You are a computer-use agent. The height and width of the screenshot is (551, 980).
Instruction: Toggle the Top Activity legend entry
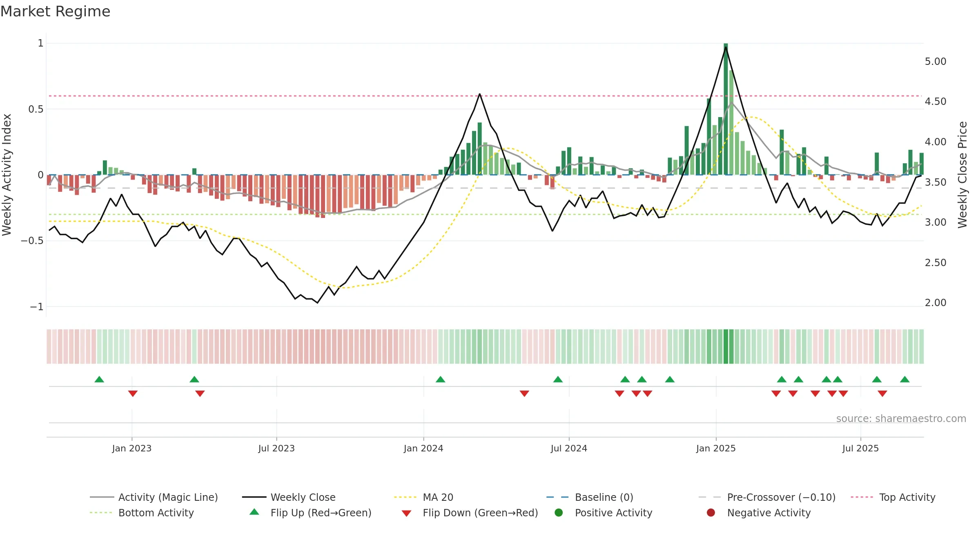coord(893,497)
